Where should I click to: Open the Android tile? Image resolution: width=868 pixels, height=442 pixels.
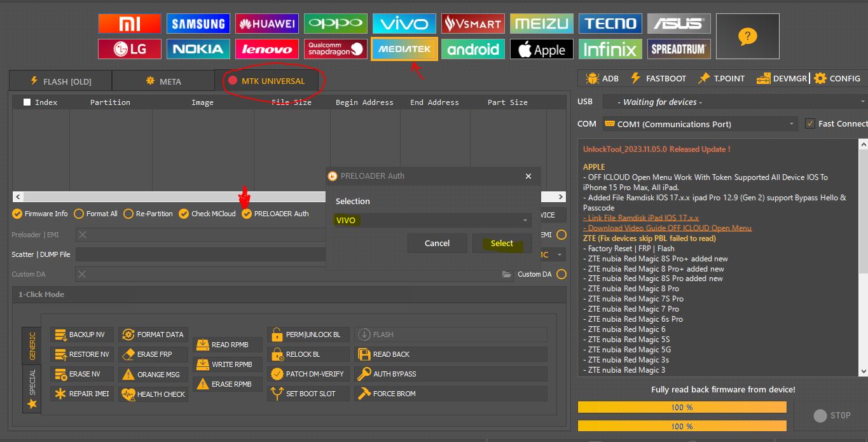point(473,49)
